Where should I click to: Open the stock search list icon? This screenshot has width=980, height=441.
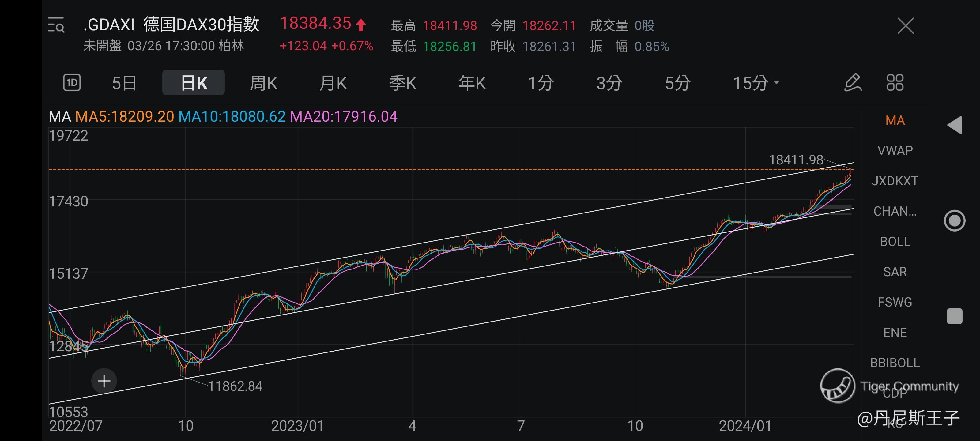(x=56, y=25)
